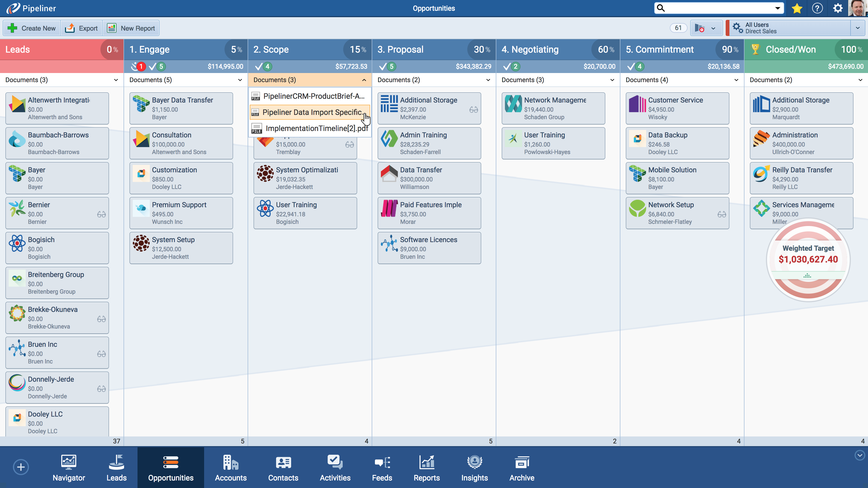Click the New Report button

coord(131,28)
